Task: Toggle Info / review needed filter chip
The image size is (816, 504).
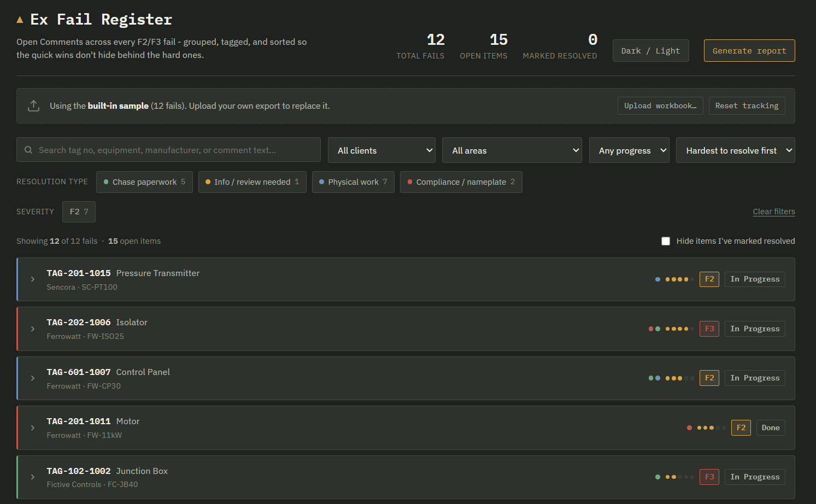Action: coord(252,182)
